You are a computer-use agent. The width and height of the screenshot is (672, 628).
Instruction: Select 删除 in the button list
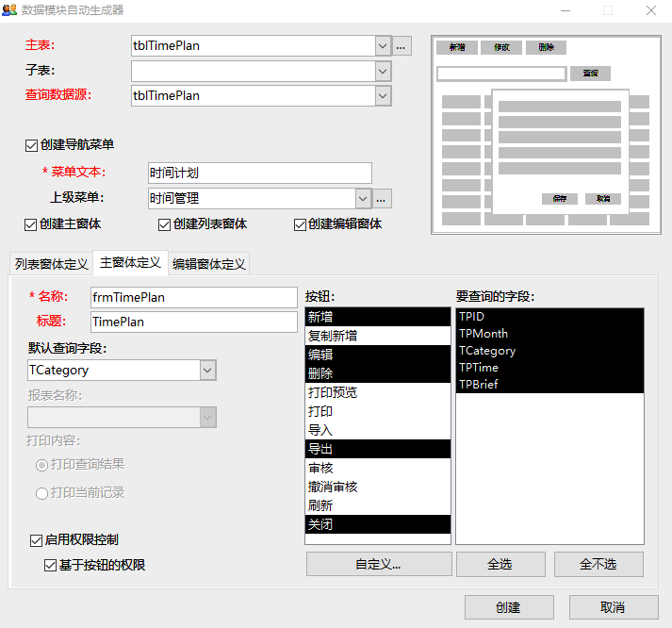point(378,373)
